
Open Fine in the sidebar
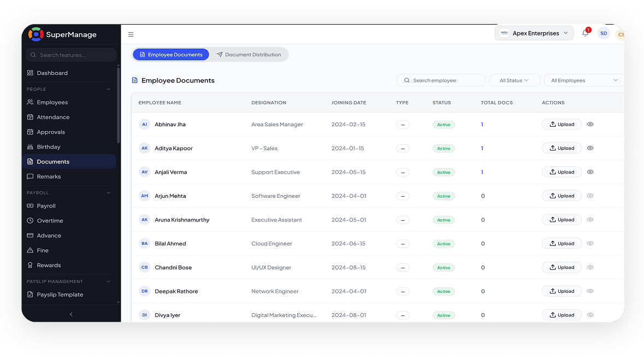pos(69,250)
